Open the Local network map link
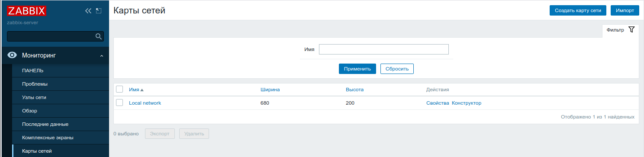Screen dimensions: 644x157 point(145,103)
